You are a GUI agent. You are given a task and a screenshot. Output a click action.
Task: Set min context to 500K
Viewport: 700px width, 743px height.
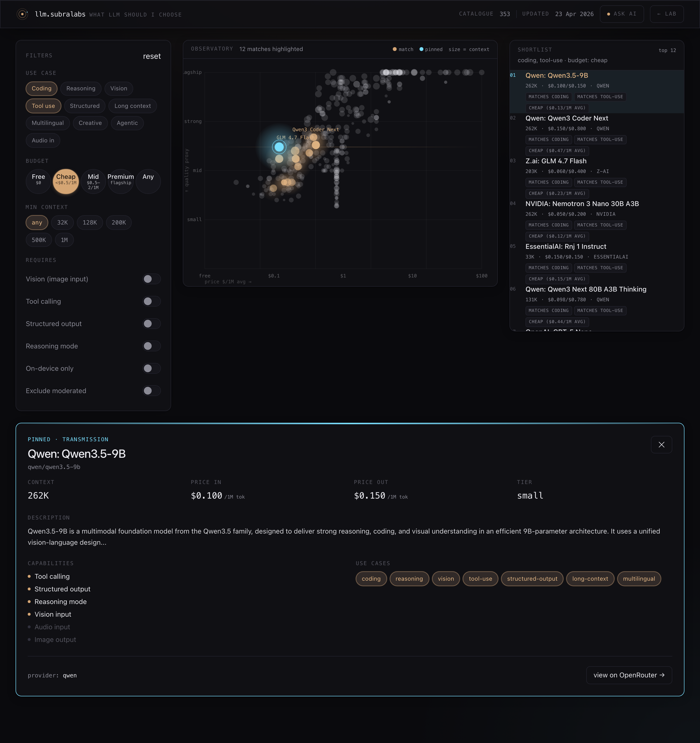(39, 240)
